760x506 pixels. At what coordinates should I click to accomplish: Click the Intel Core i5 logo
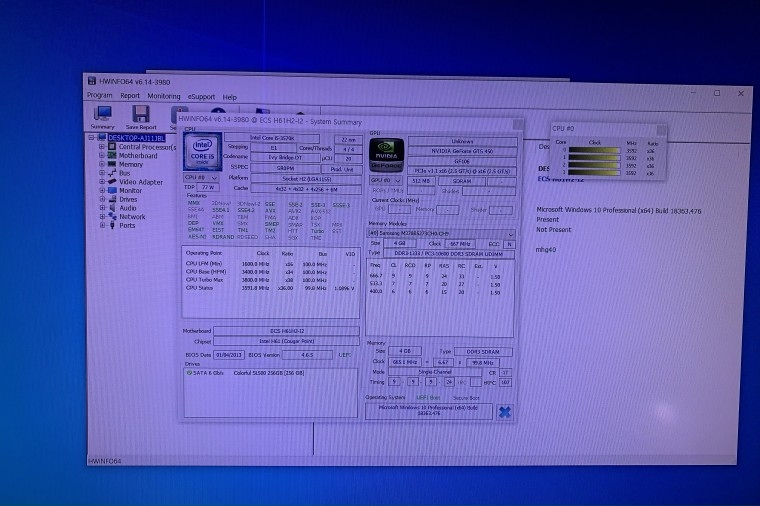coord(203,152)
